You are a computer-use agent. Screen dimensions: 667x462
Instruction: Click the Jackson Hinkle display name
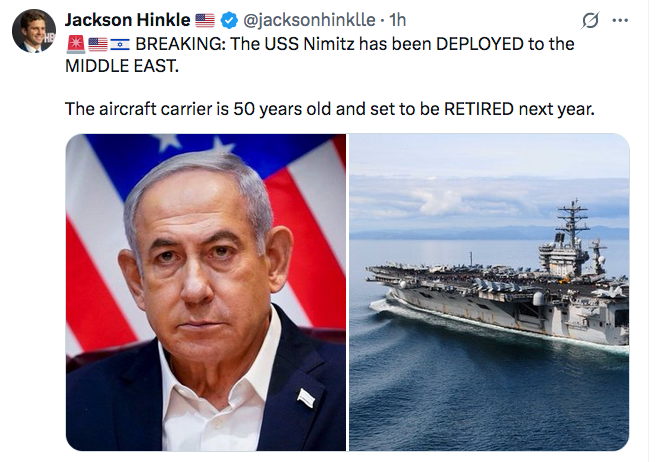point(126,20)
